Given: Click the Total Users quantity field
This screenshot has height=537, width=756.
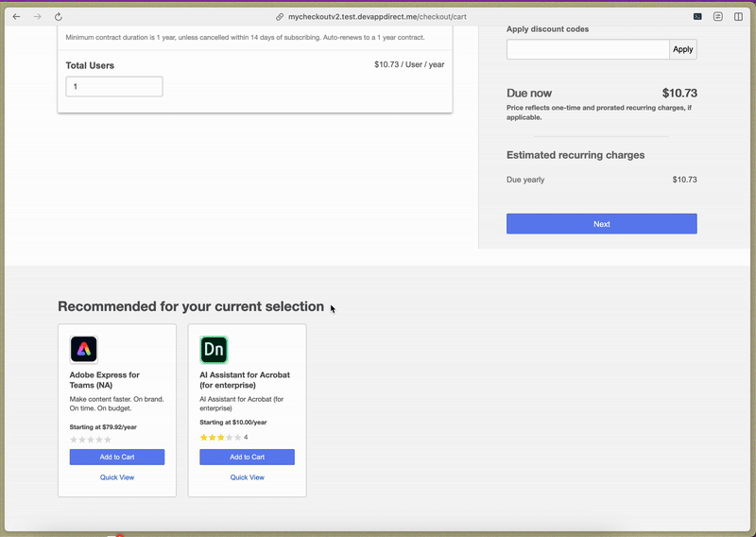Looking at the screenshot, I should (114, 87).
